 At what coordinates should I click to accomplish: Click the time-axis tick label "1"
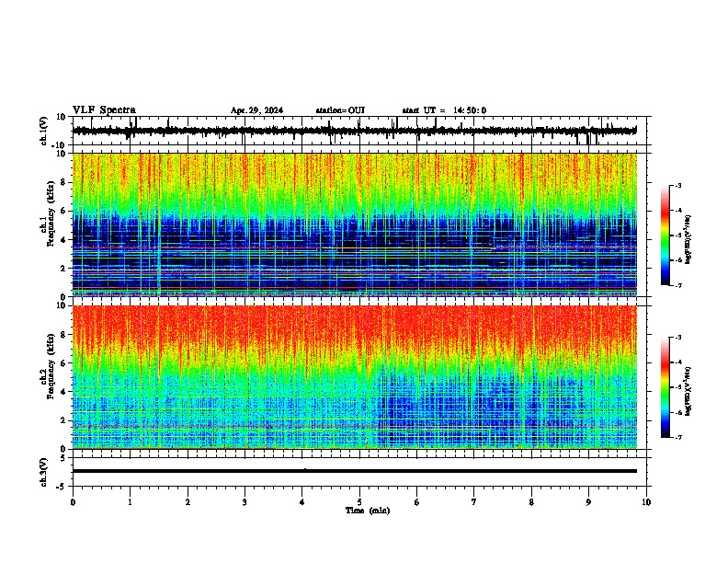coord(130,502)
